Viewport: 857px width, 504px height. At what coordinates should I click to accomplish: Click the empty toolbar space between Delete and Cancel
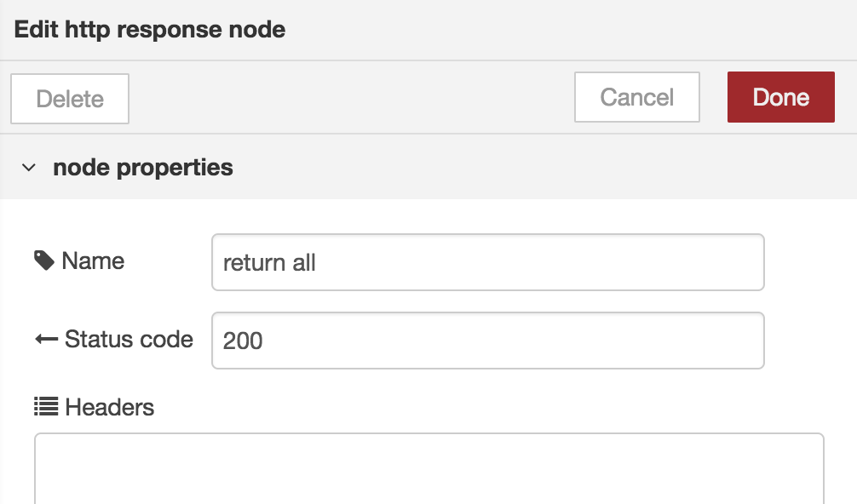click(x=352, y=98)
